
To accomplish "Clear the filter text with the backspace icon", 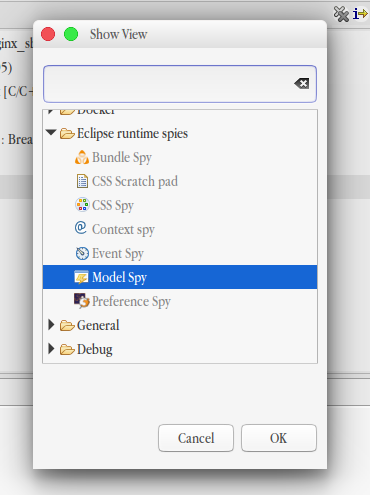I will click(x=302, y=83).
